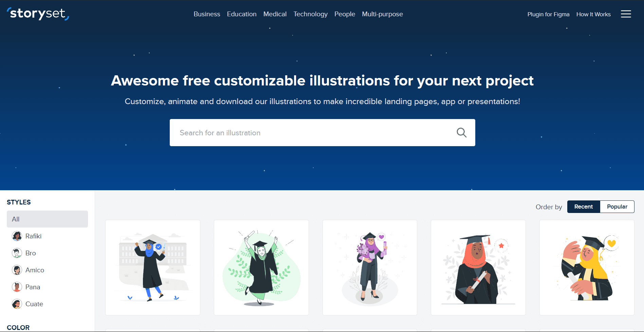Order illustrations by Recent
The width and height of the screenshot is (644, 332).
point(584,207)
